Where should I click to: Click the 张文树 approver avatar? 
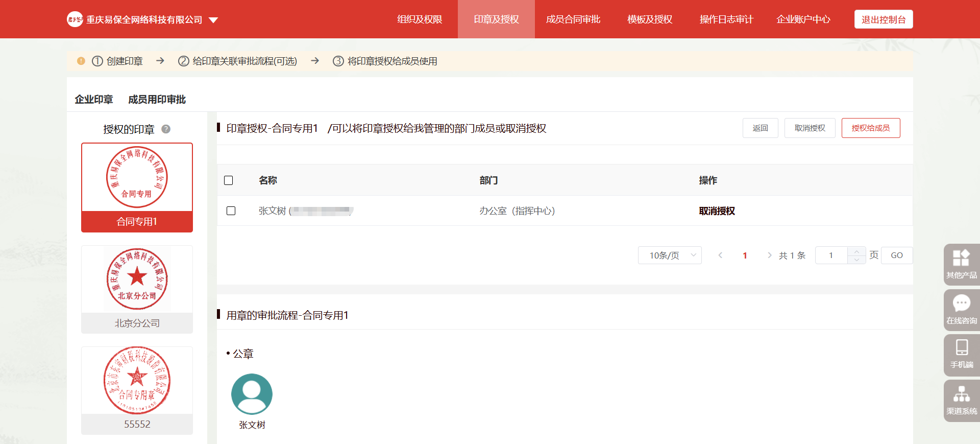[x=252, y=394]
